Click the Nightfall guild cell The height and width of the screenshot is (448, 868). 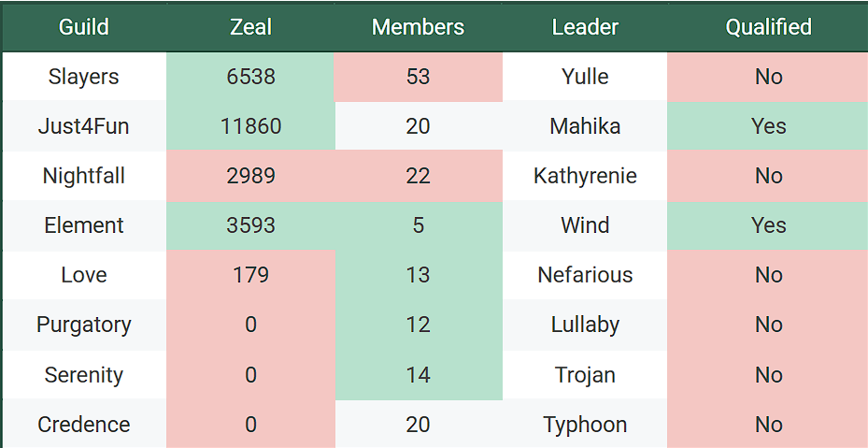84,176
